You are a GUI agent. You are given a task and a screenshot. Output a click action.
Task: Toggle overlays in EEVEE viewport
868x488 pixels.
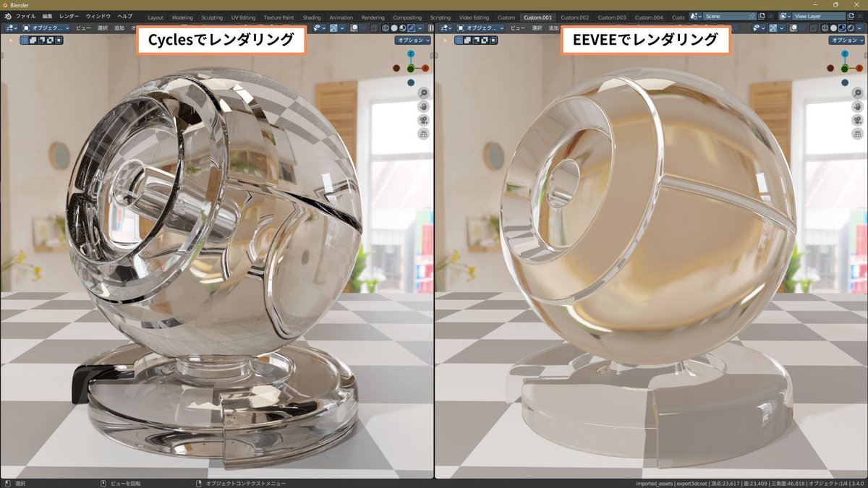pyautogui.click(x=793, y=28)
